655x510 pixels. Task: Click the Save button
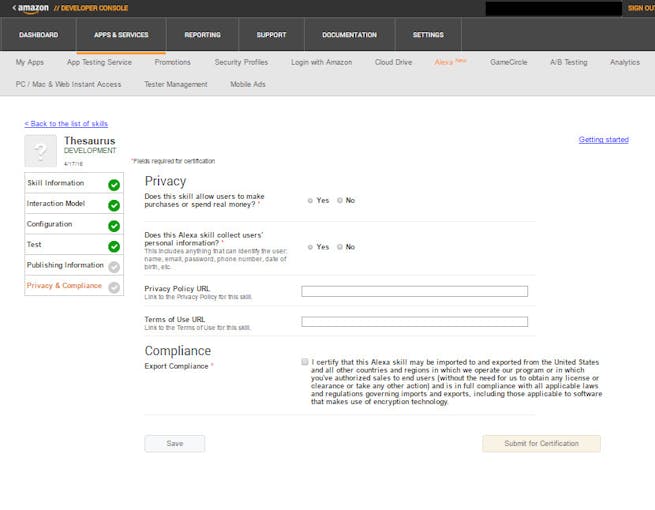tap(175, 444)
